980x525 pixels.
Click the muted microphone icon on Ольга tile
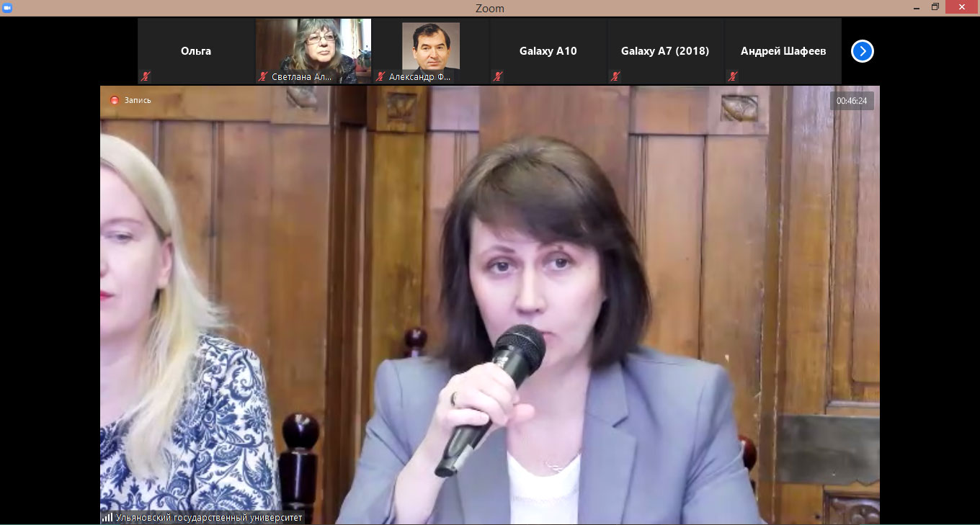(145, 76)
